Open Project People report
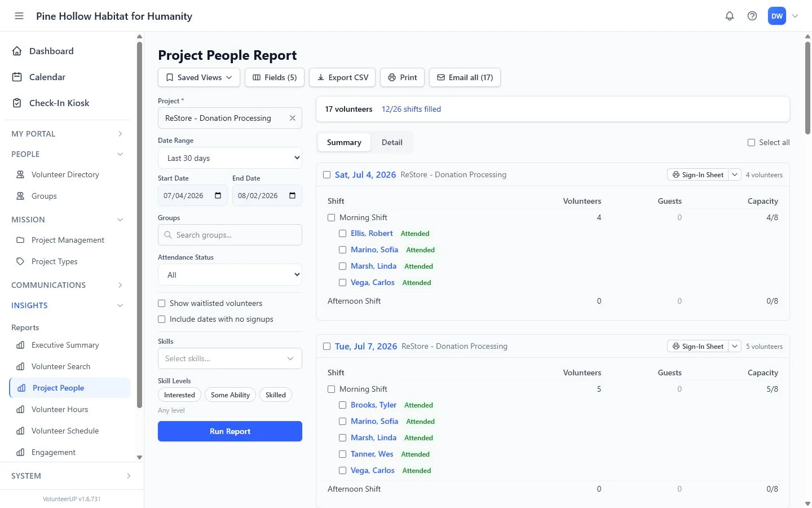 pyautogui.click(x=70, y=388)
